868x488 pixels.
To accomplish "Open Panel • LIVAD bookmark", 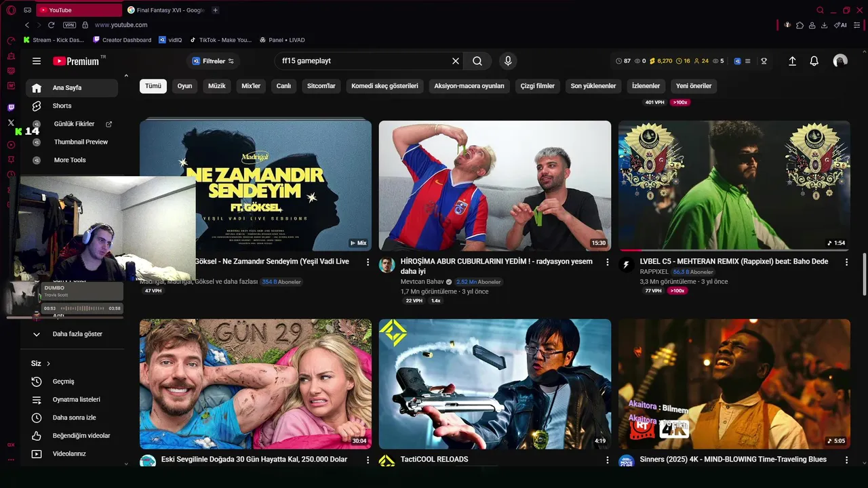I will [x=282, y=40].
